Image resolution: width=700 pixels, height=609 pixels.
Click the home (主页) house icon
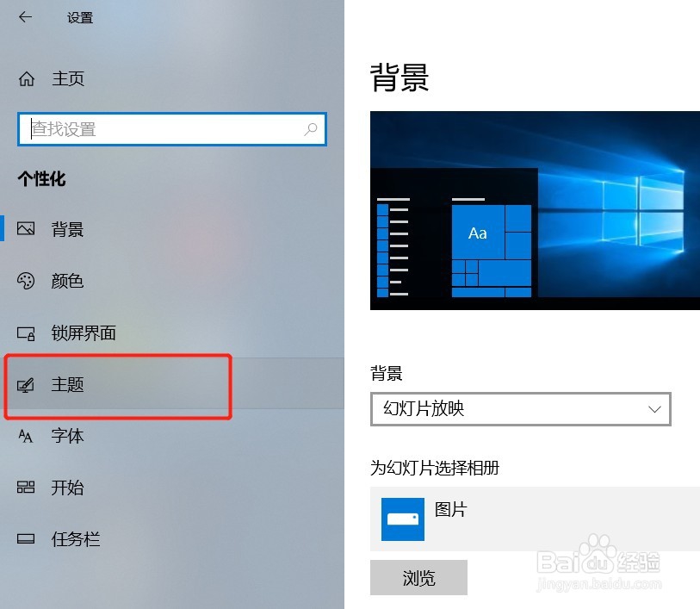[x=27, y=78]
